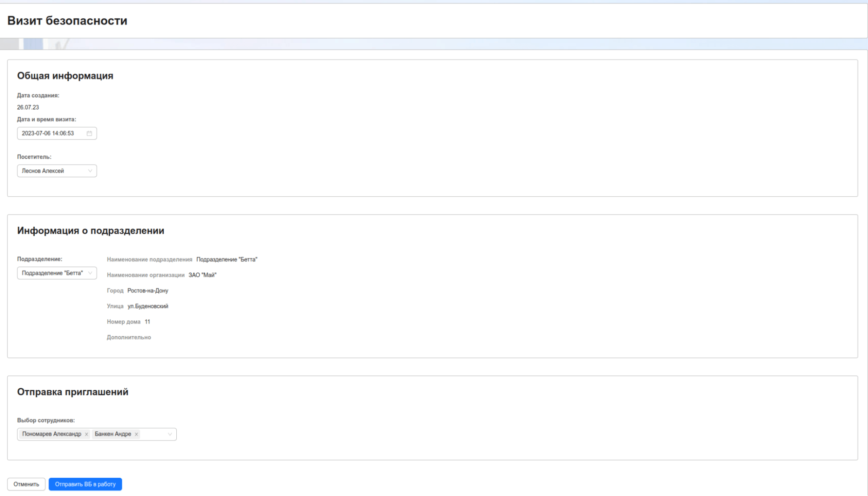Expand the Посетитель dropdown chevron
Viewport: 868px width, 496px height.
point(90,171)
